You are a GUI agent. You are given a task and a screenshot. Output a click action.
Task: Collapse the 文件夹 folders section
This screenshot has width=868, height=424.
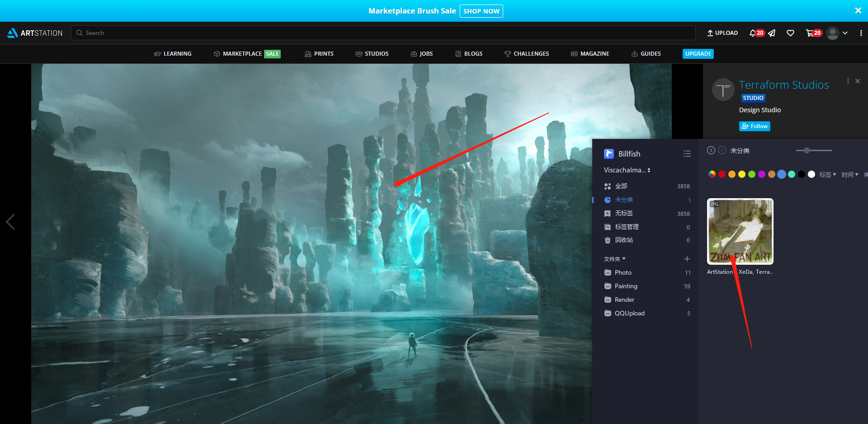click(615, 259)
